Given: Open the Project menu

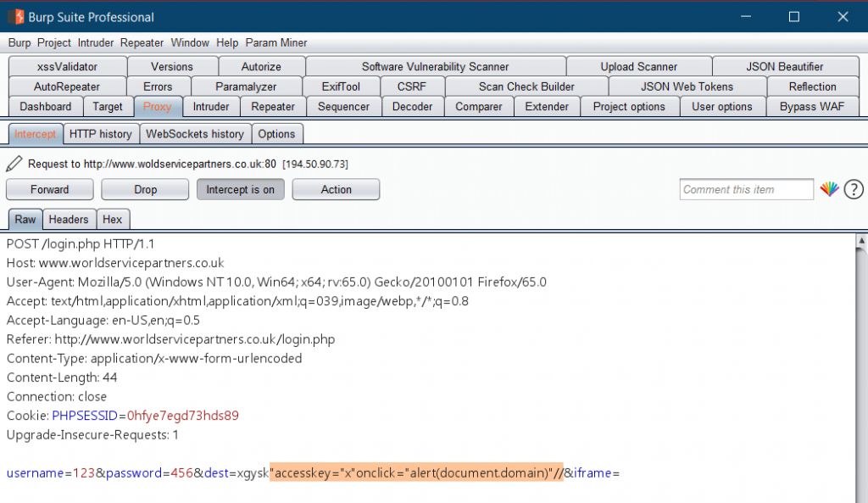Looking at the screenshot, I should 54,42.
